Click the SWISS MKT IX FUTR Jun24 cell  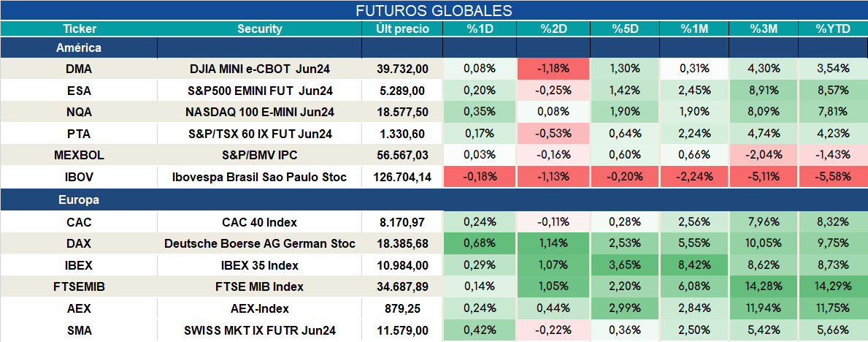tap(260, 331)
